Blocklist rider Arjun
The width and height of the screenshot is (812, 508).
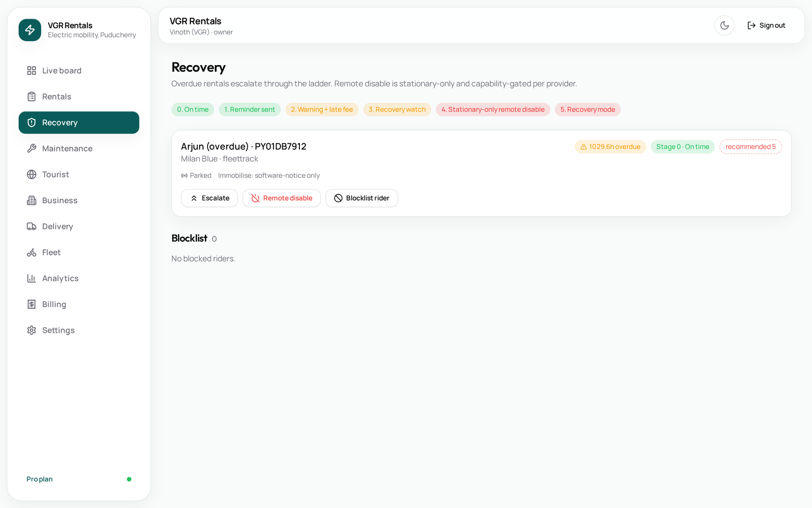pos(361,198)
